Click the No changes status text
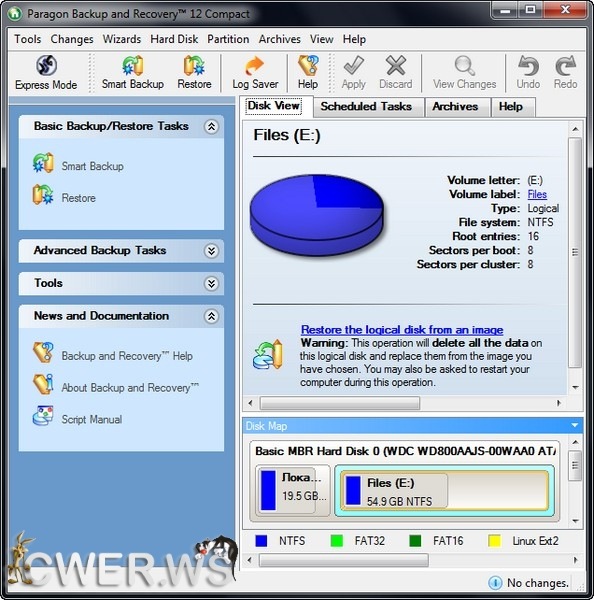The height and width of the screenshot is (600, 594). pyautogui.click(x=538, y=583)
